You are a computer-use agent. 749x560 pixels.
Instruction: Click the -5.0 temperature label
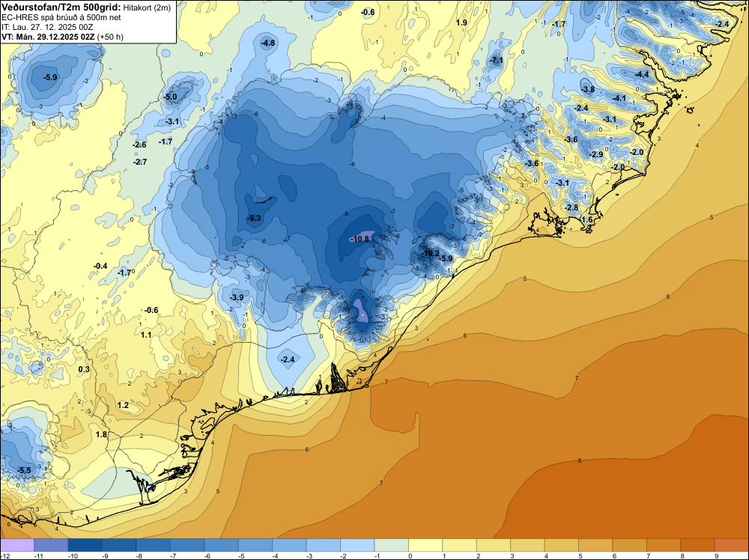[170, 97]
